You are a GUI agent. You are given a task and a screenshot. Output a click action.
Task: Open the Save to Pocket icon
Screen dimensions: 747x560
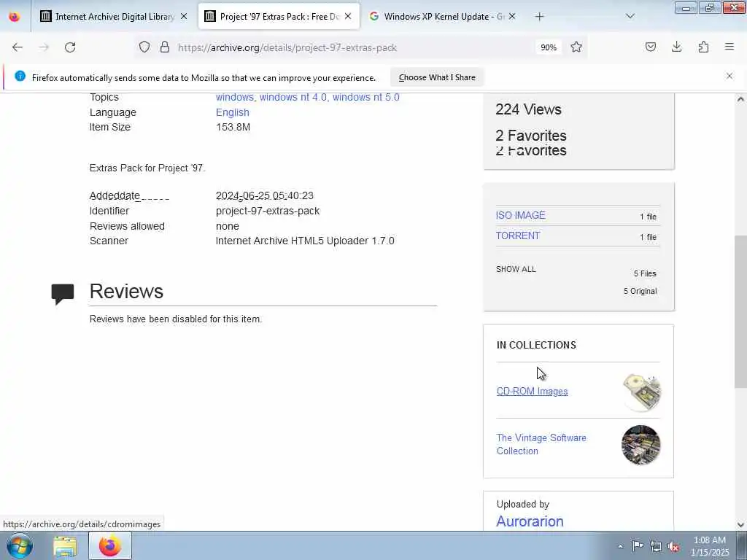(x=651, y=47)
